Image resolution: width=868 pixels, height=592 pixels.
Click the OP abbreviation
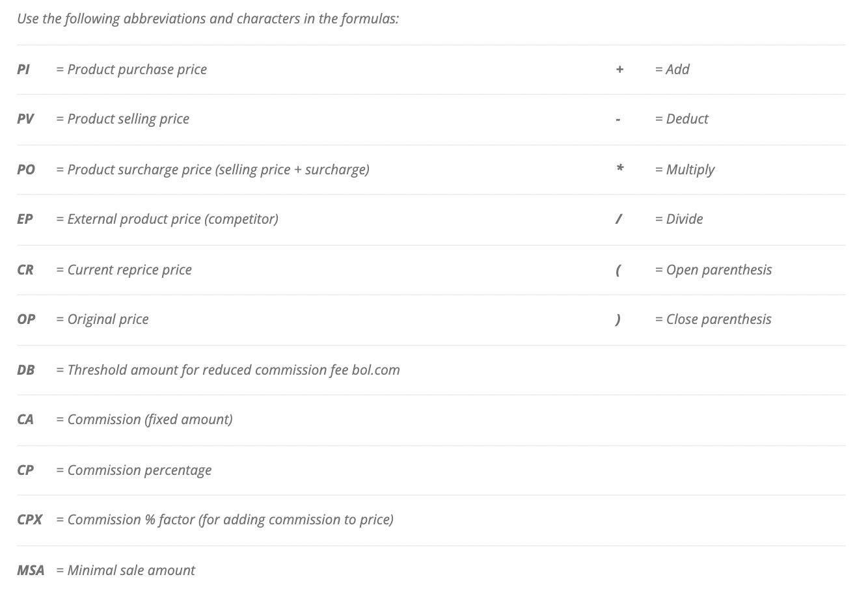[26, 319]
